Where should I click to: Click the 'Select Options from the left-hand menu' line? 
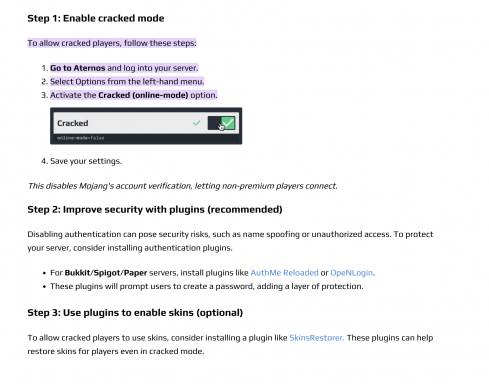127,82
